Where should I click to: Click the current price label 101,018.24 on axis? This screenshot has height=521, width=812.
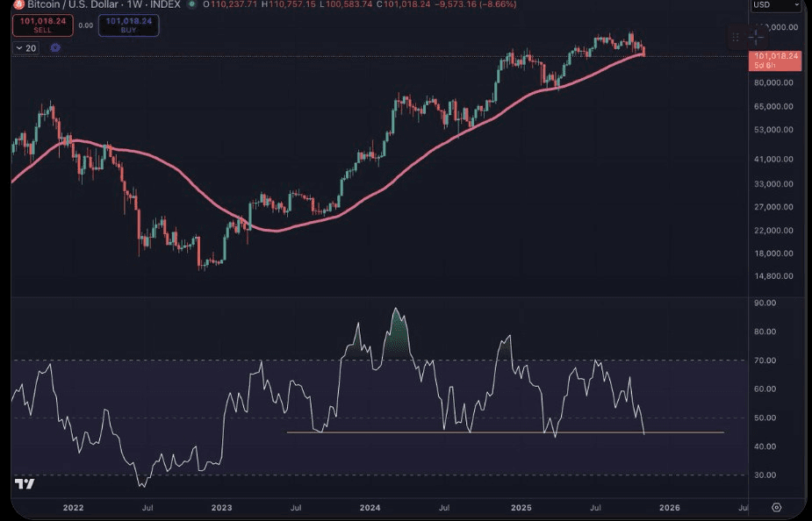pyautogui.click(x=775, y=56)
